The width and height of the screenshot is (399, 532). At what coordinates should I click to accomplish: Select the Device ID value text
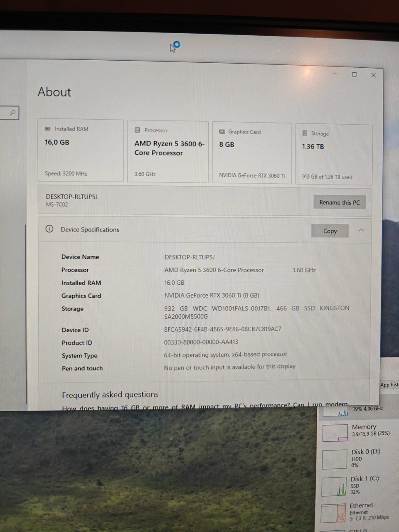(x=223, y=329)
